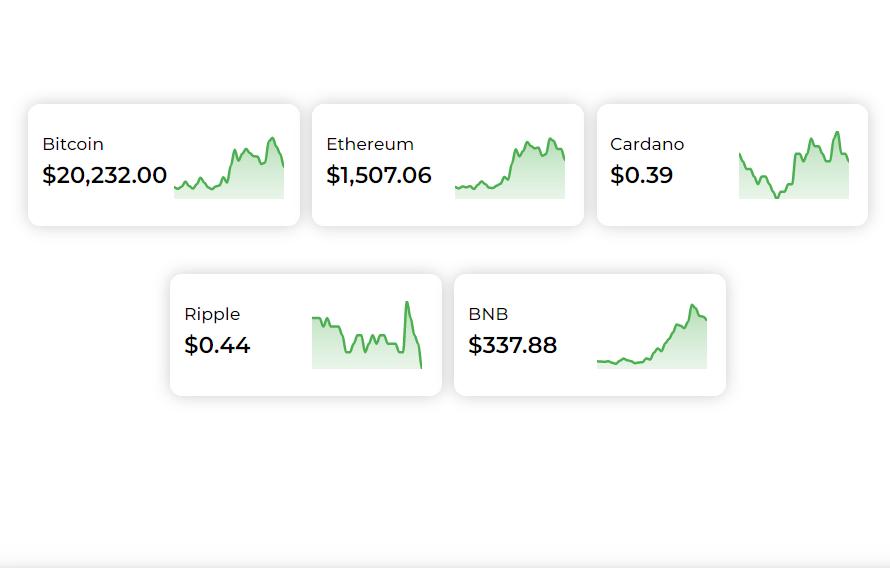Click the $0.44 Ripple price
This screenshot has width=890, height=568.
pyautogui.click(x=217, y=345)
